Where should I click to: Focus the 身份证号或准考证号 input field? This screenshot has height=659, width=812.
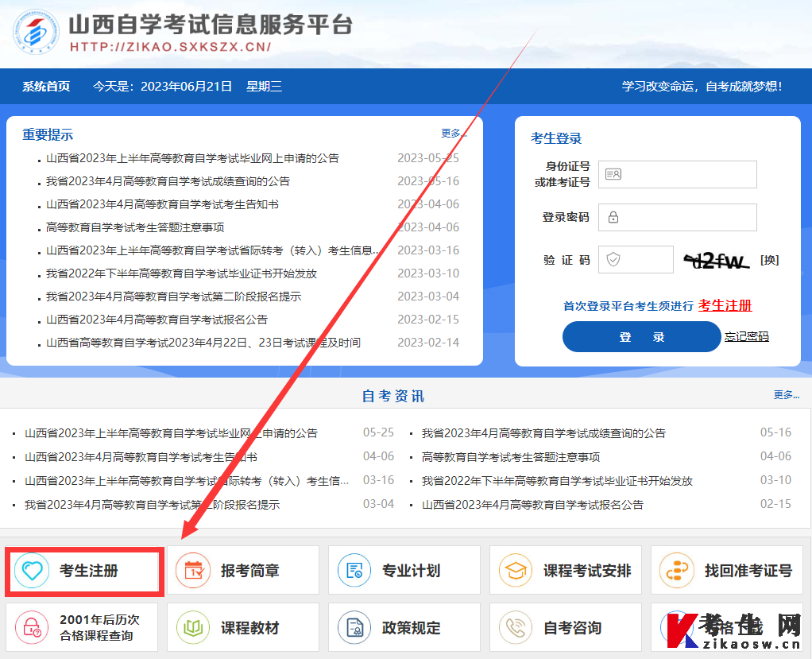coord(678,174)
